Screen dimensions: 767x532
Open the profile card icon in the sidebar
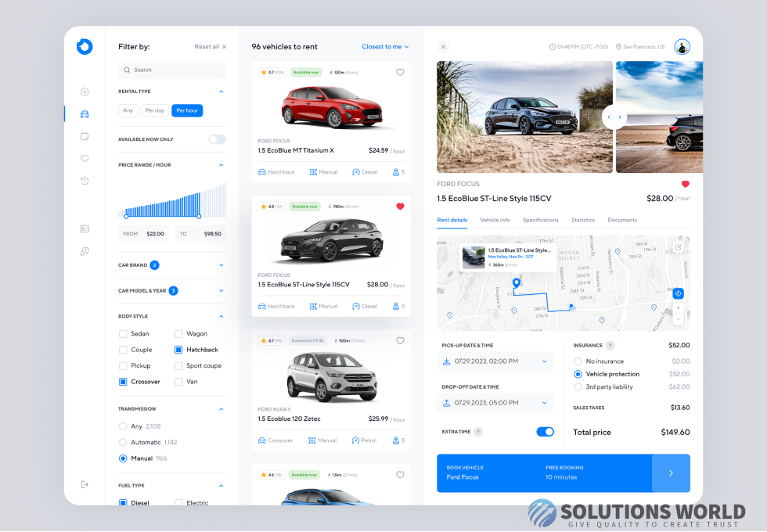[x=85, y=228]
